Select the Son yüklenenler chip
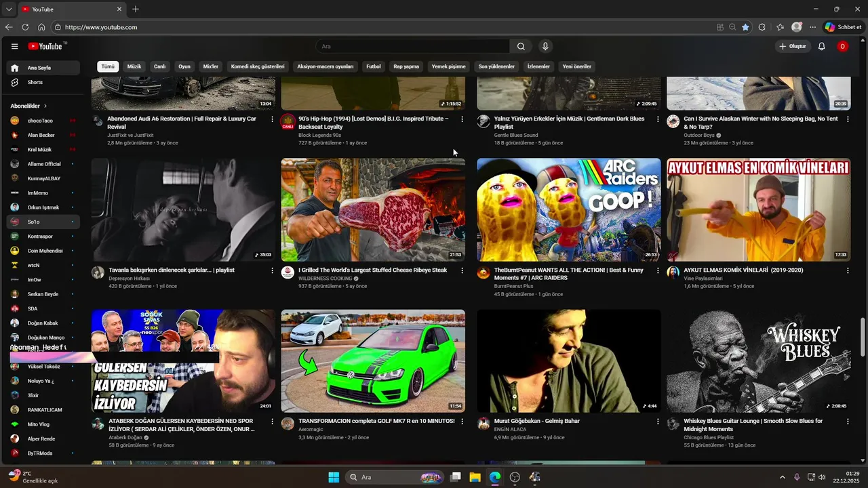The width and height of the screenshot is (868, 488). pos(496,66)
